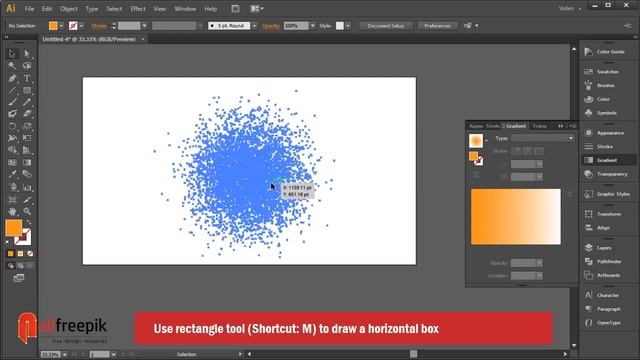Viewport: 640px width, 360px height.
Task: Open the Style dropdown arrow
Action: click(348, 26)
